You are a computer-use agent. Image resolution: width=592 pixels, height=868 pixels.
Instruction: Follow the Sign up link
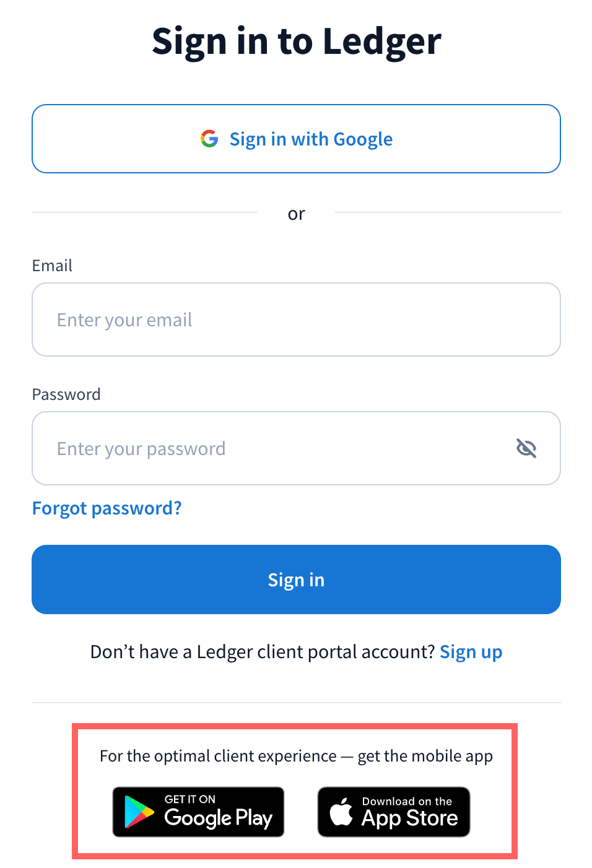(471, 652)
